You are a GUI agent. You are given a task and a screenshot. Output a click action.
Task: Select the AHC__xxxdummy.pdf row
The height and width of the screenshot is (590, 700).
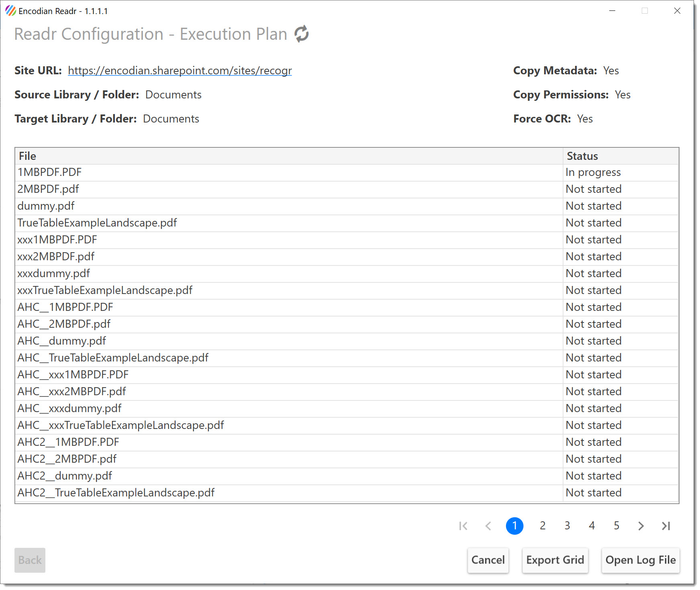347,408
